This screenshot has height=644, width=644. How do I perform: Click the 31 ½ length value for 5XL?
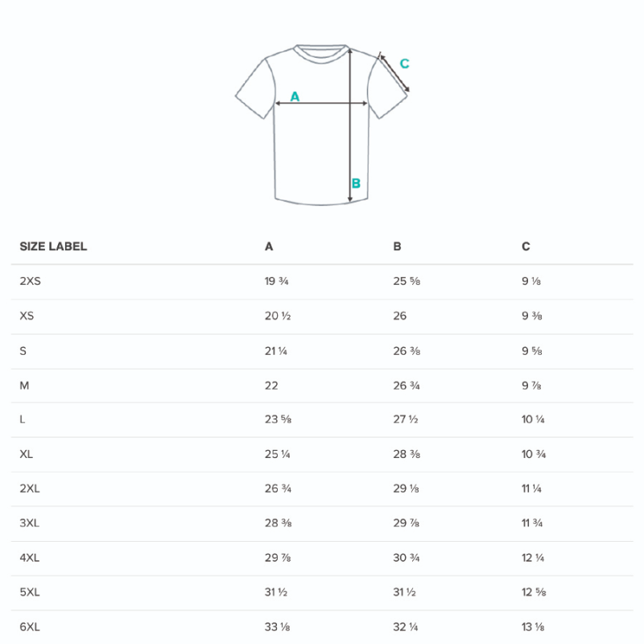[405, 592]
